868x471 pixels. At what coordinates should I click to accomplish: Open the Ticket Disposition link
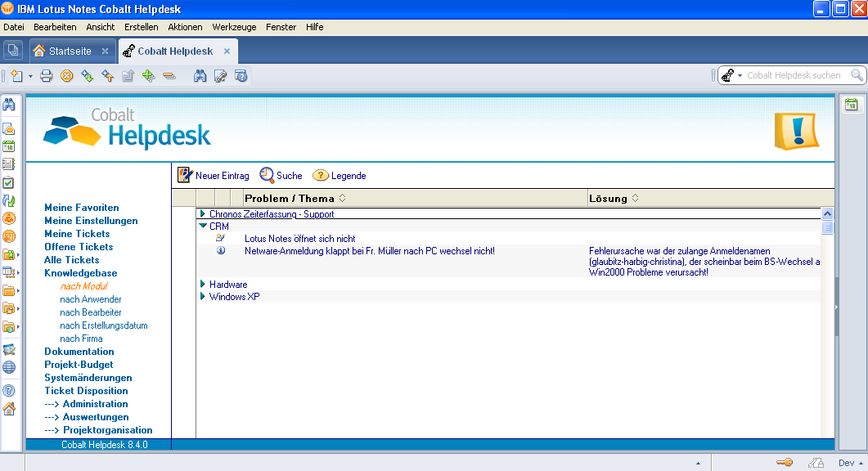(86, 391)
